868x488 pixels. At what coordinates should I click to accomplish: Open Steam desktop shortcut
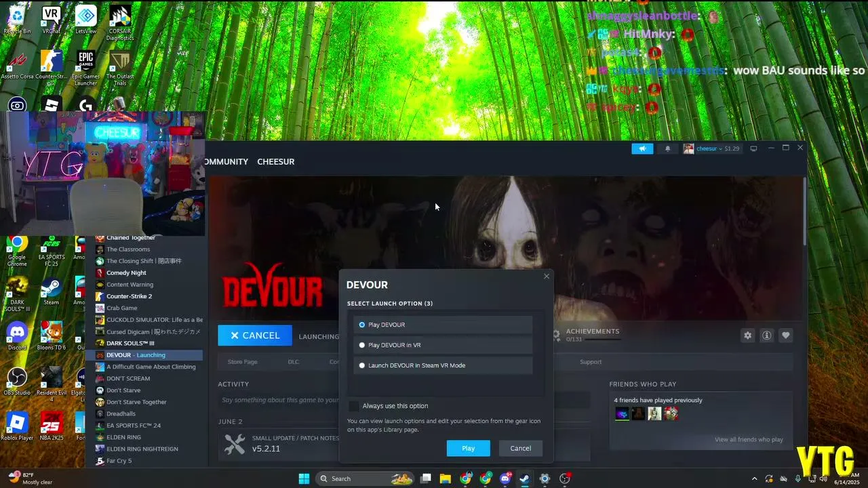(x=51, y=291)
